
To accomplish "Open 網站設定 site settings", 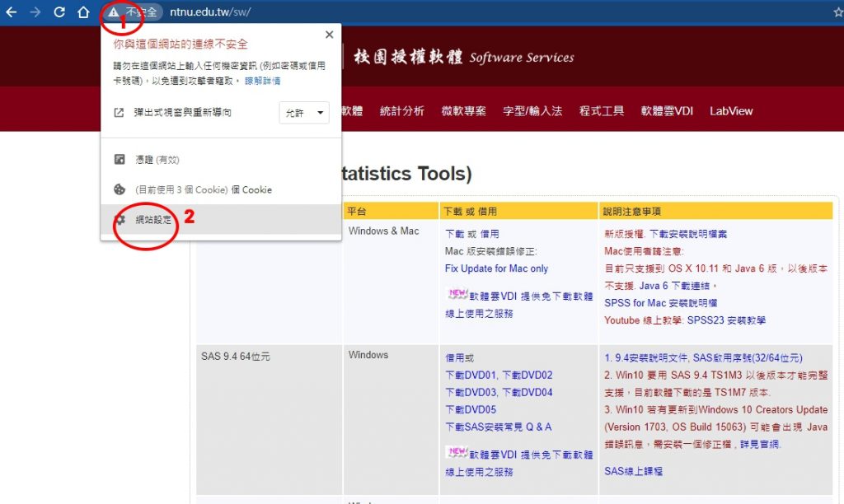I will tap(153, 219).
